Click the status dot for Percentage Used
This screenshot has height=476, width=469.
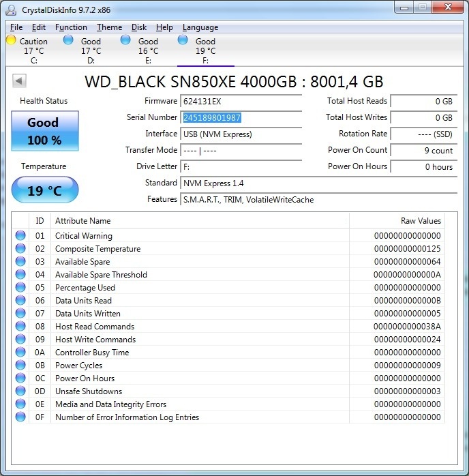click(20, 288)
